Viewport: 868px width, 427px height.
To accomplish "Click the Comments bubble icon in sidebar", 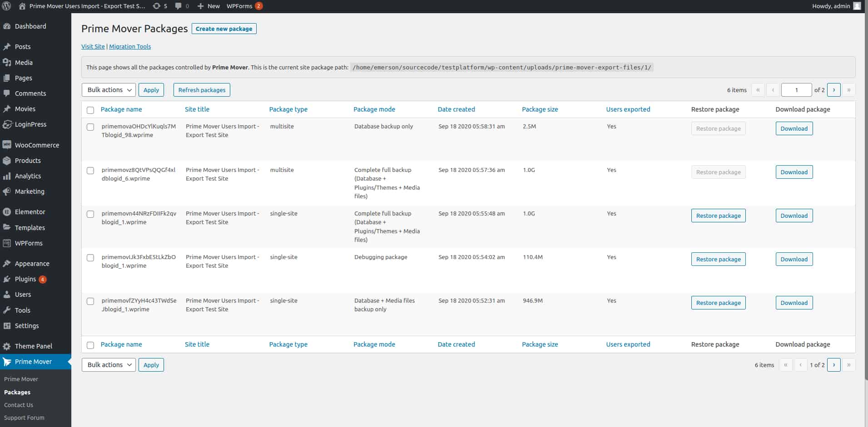I will click(7, 93).
